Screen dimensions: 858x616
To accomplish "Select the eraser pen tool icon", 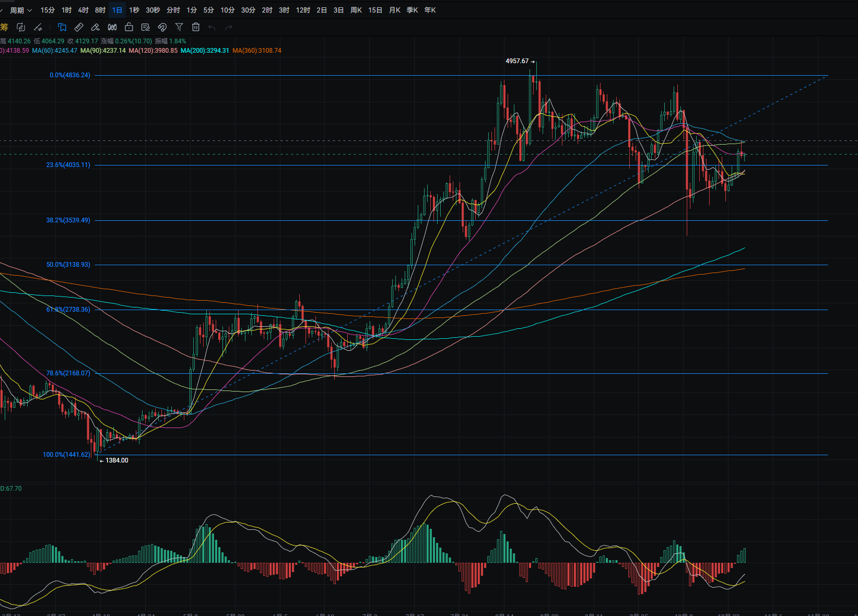I will [96, 27].
